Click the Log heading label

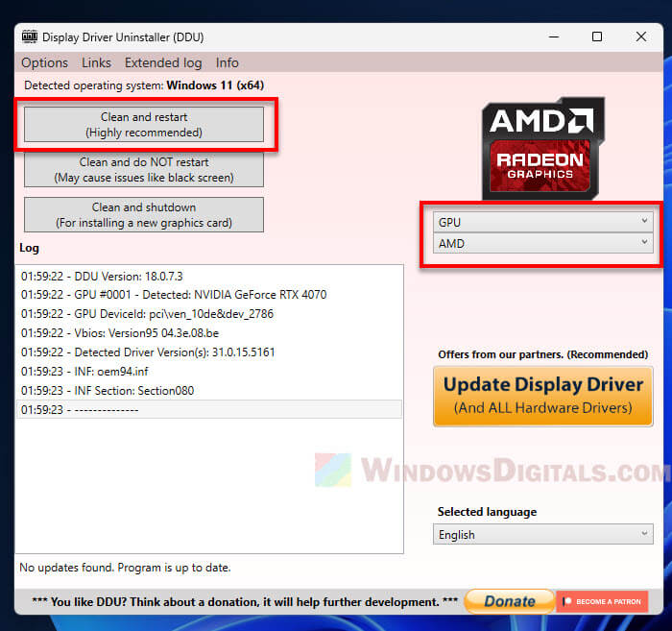coord(29,248)
